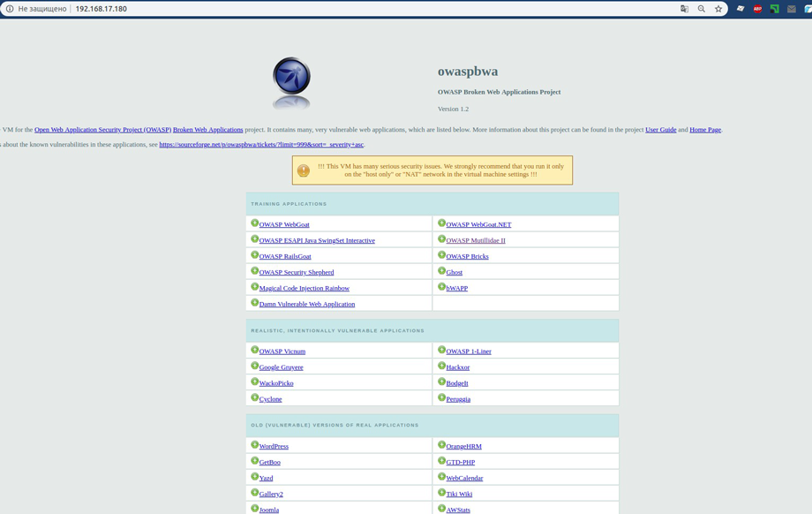Click green plus icon beside bWAPP
Screen dimensions: 812x514
(x=441, y=286)
